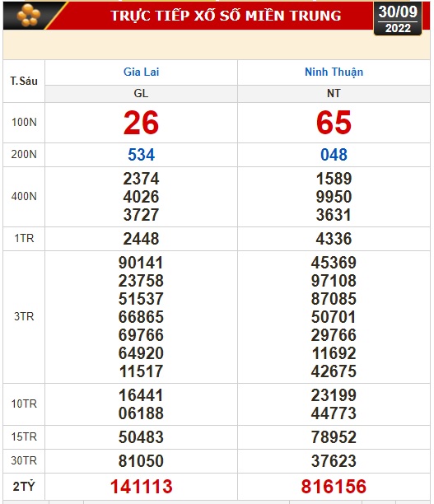Select the '3TR' prize label
This screenshot has height=504, width=434.
(24, 316)
